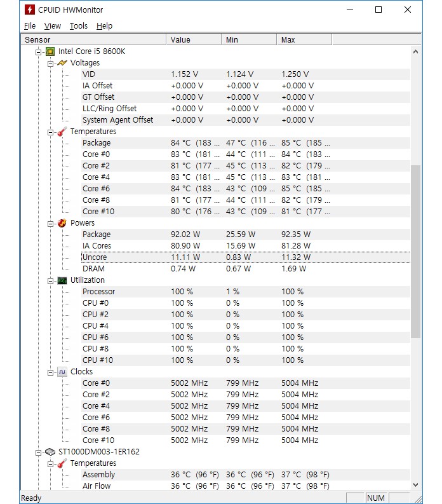Screen dimensions: 442x504
Task: Click the ST1000DM003 hard drive icon
Action: point(50,452)
